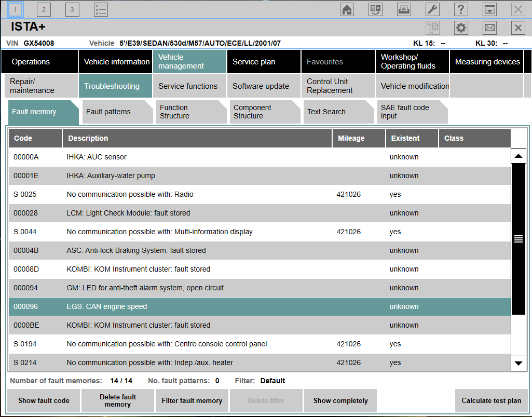Viewport: 532px width, 417px height.
Task: Open the envelope message icon
Action: click(x=489, y=28)
